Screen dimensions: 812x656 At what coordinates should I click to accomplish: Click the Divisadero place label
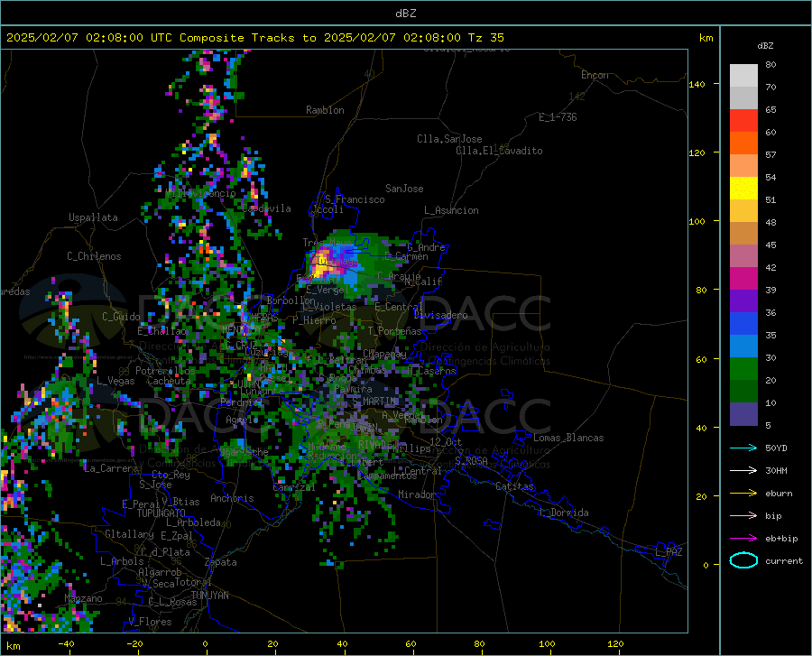[440, 315]
